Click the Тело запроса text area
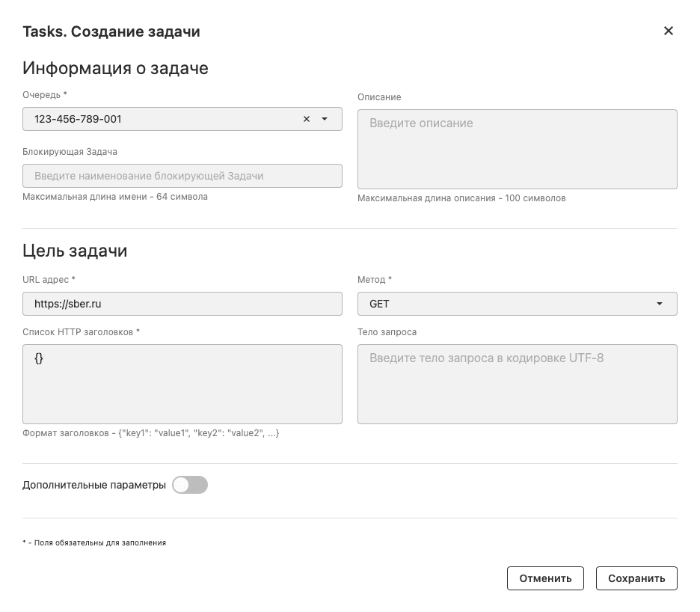This screenshot has height=612, width=700. pos(517,384)
